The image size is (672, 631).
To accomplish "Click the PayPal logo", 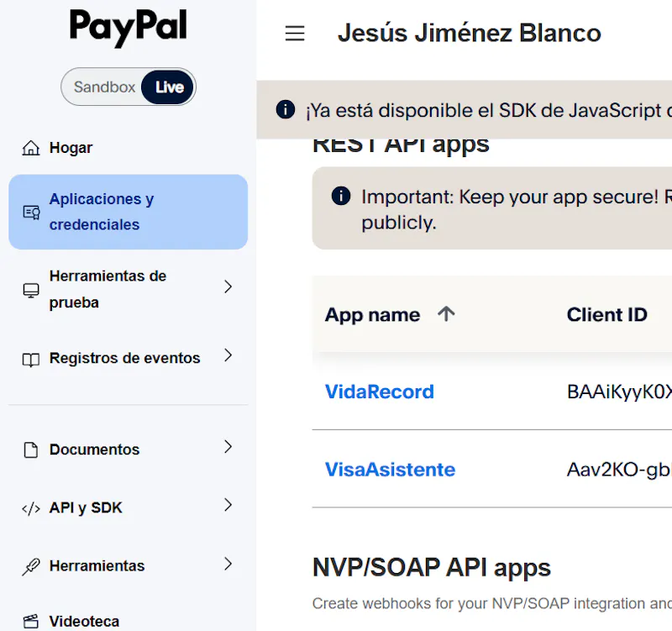I will [129, 28].
